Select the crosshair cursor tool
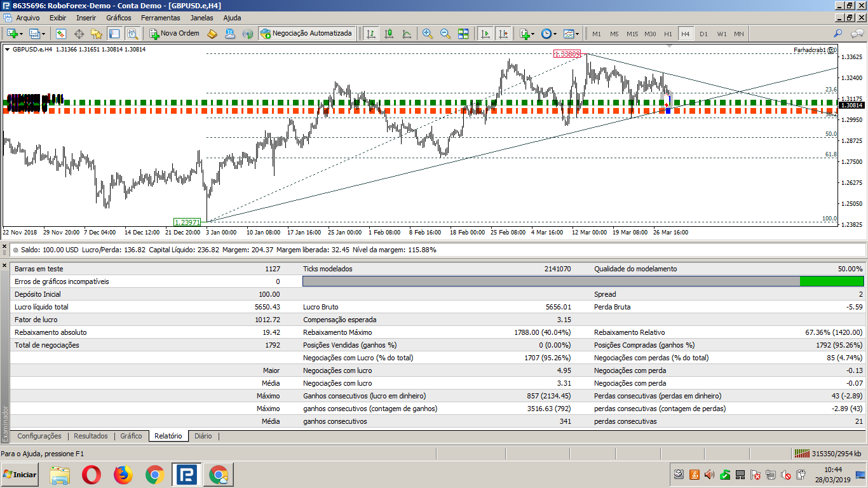 [79, 34]
